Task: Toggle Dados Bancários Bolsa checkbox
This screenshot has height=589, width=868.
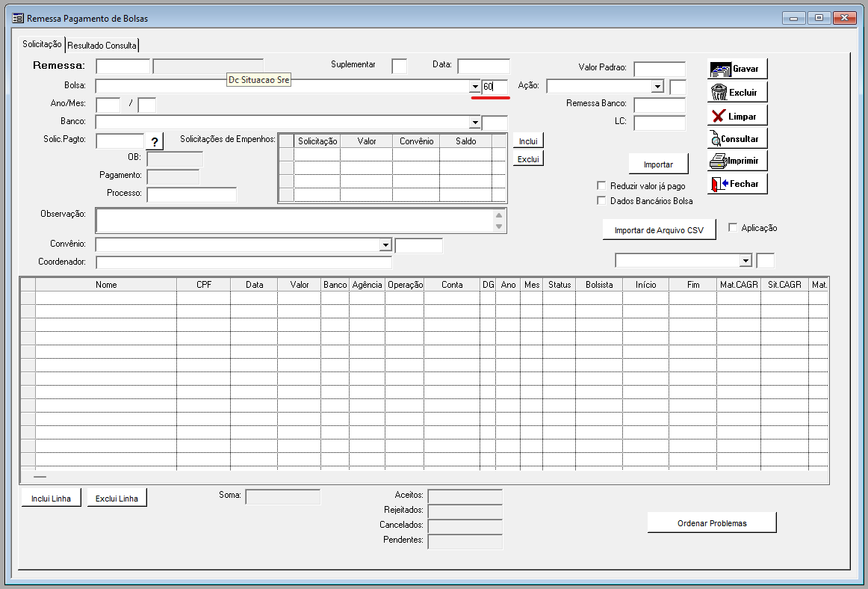Action: [x=601, y=200]
